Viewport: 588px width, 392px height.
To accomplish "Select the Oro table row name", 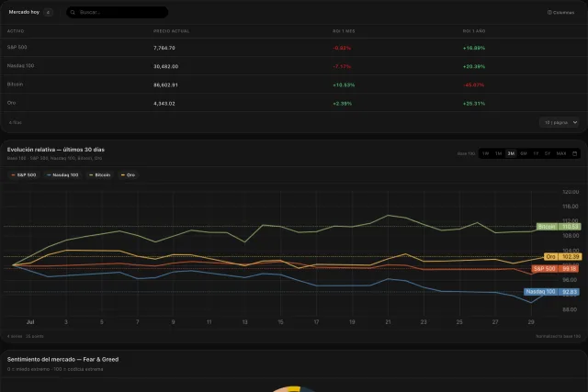I will click(x=11, y=103).
